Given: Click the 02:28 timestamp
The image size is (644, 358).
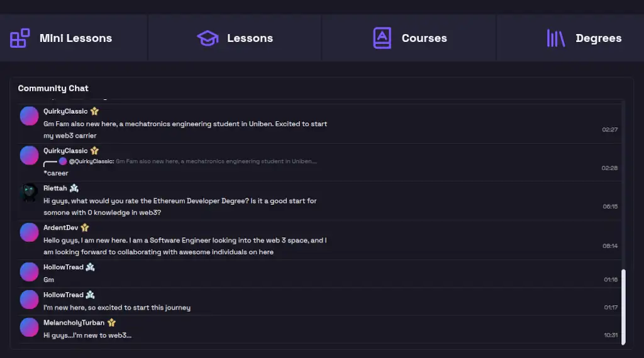Looking at the screenshot, I should click(x=609, y=168).
